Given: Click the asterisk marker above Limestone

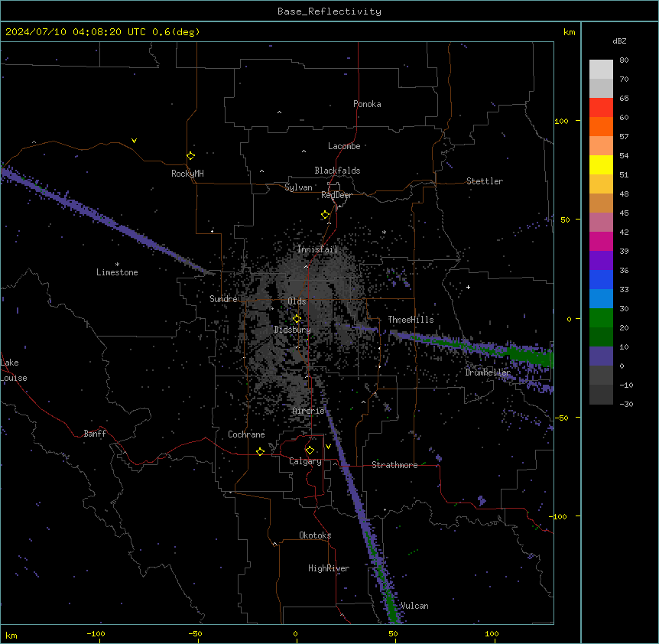Looking at the screenshot, I should 117,265.
